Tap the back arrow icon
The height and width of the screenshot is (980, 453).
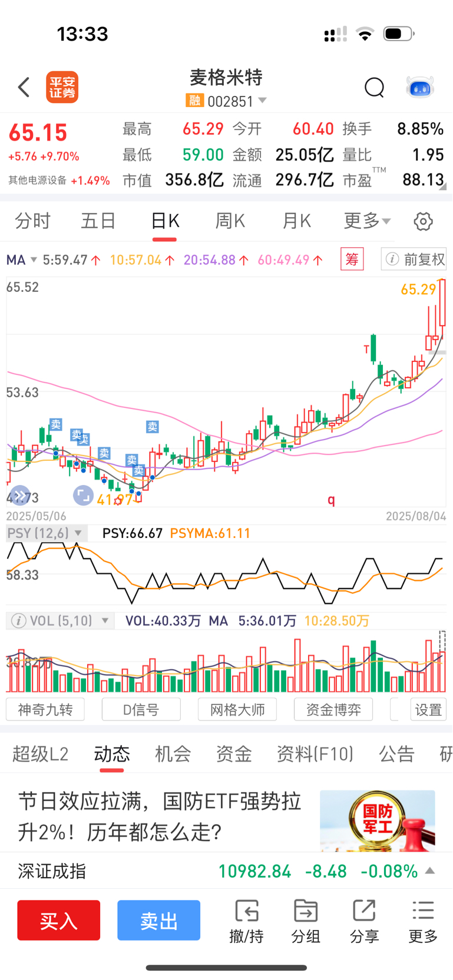[24, 87]
